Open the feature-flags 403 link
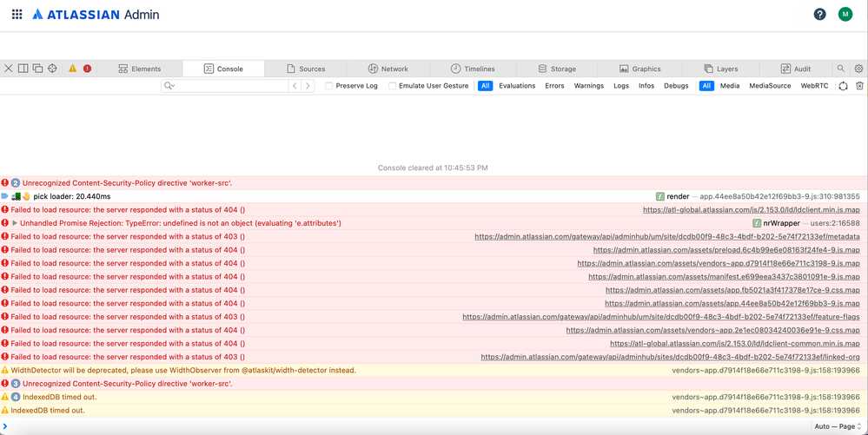868x435 pixels. pyautogui.click(x=661, y=317)
